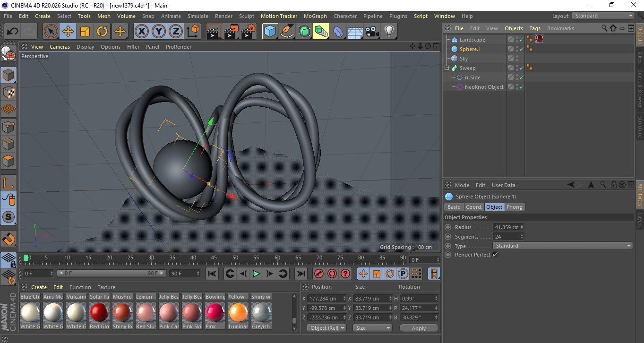This screenshot has width=644, height=343.
Task: Switch to the Coord. tab
Action: click(474, 207)
